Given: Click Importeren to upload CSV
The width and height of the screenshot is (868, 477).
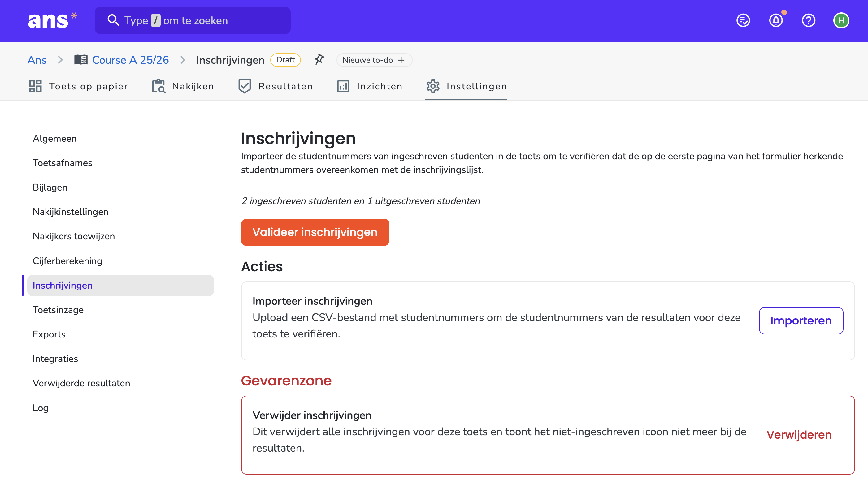Looking at the screenshot, I should (801, 321).
